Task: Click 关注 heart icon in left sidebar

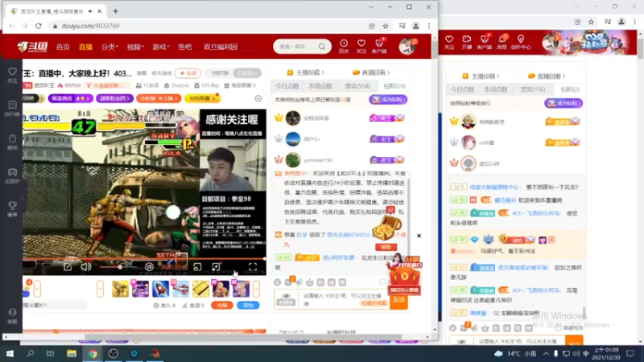Action: coord(12,76)
